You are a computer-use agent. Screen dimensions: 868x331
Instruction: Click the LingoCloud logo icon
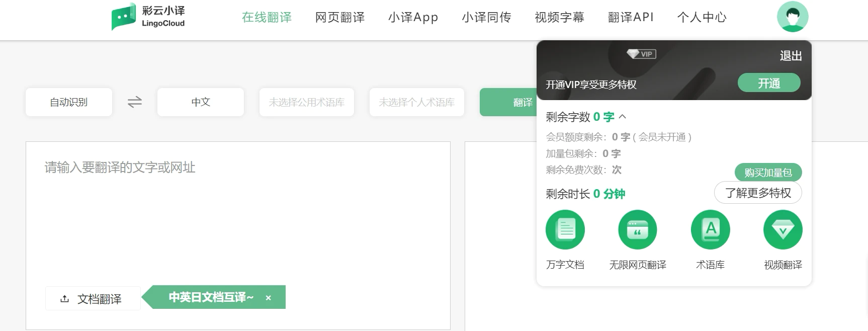[124, 17]
